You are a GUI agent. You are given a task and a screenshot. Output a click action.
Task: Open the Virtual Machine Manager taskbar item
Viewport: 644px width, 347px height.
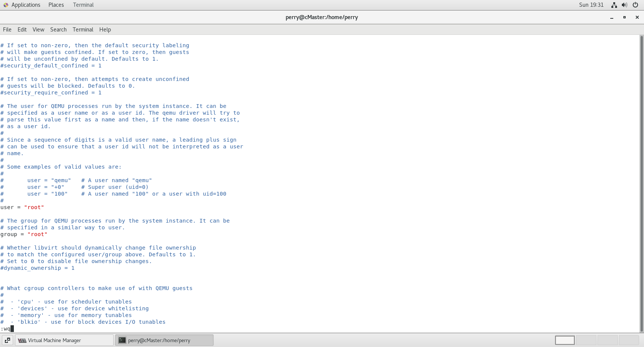[64, 340]
